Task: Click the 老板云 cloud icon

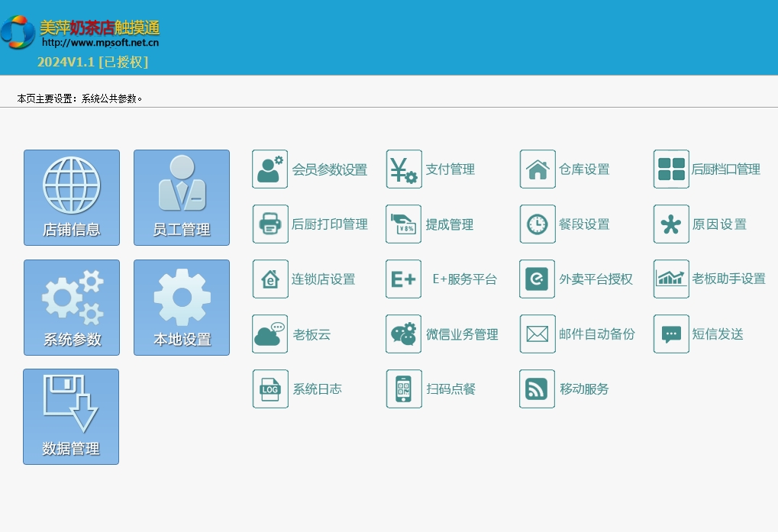Action: [270, 334]
